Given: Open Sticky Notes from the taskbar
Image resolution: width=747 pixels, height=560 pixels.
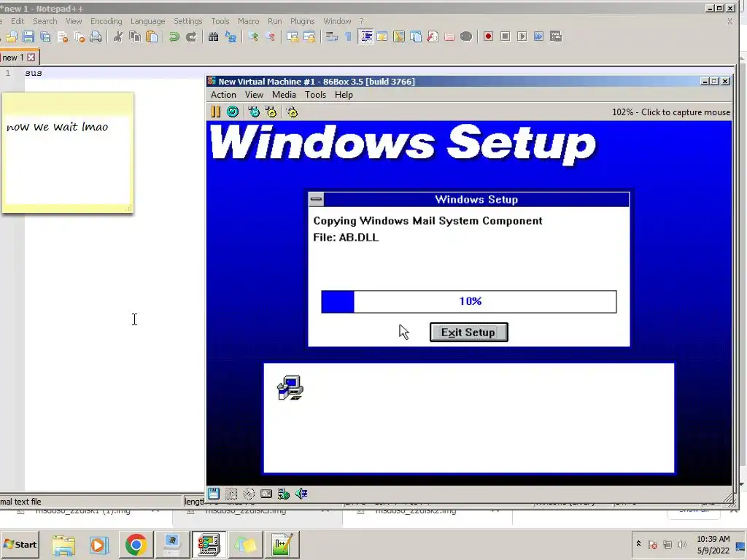Looking at the screenshot, I should tap(245, 544).
